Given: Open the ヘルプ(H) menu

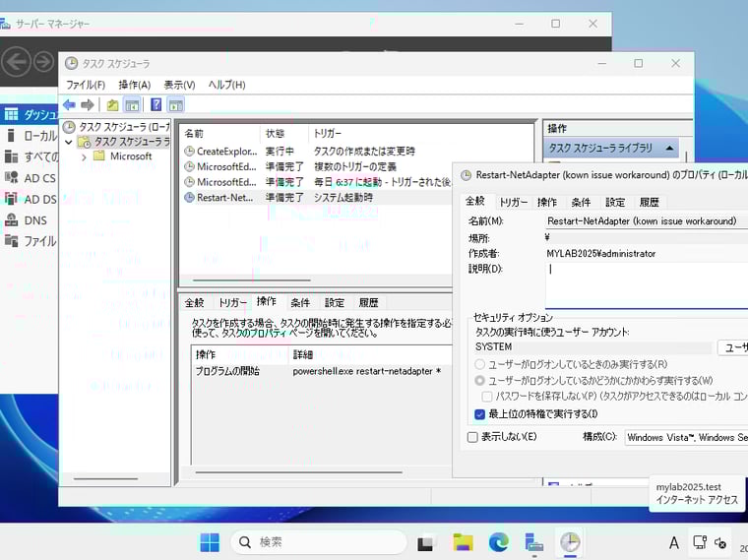Looking at the screenshot, I should pyautogui.click(x=226, y=85).
